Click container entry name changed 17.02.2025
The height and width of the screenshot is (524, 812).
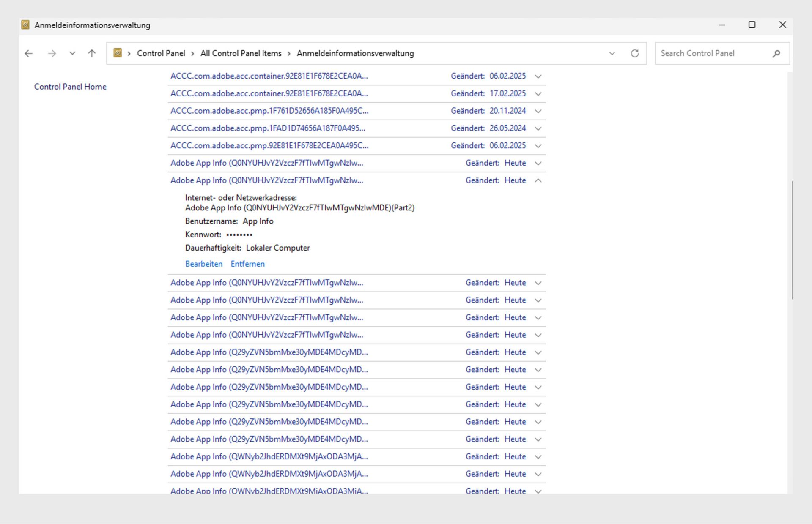269,93
